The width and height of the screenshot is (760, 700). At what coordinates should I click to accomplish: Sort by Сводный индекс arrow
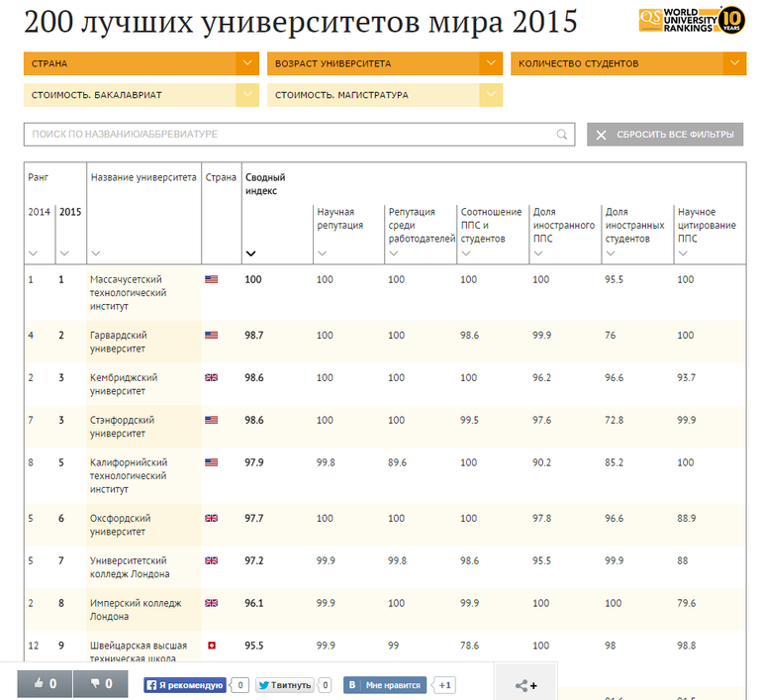250,253
